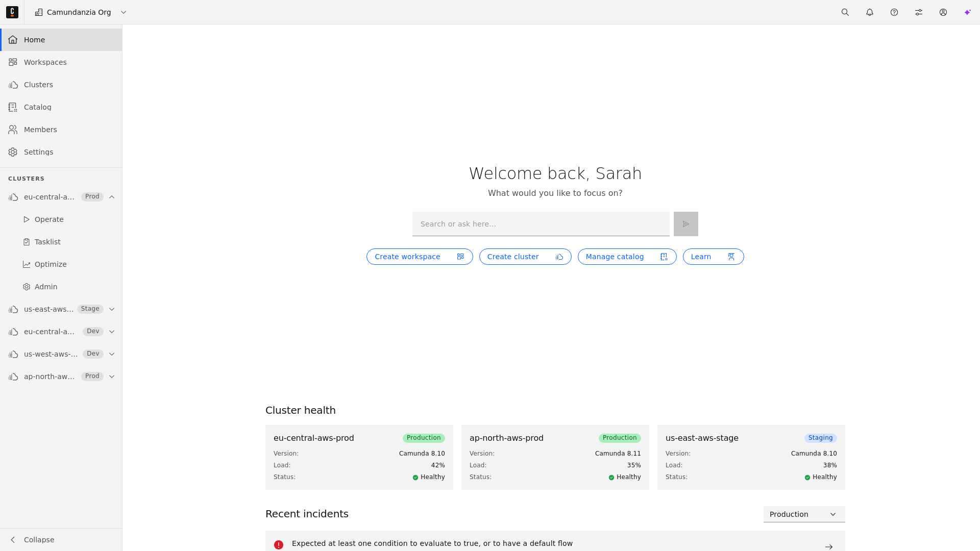Open Workspaces in the sidebar
The height and width of the screenshot is (551, 980).
coord(61,62)
